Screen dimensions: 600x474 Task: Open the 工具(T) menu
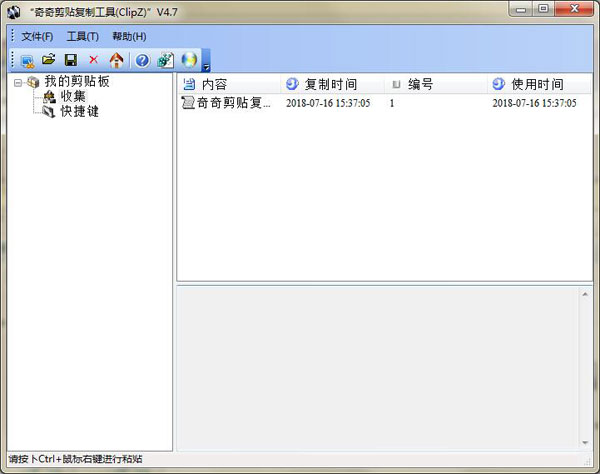coord(83,36)
